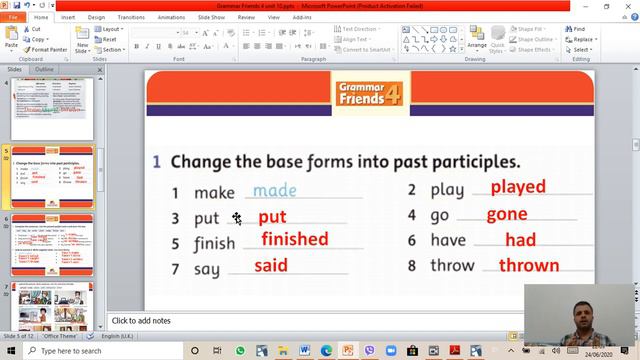Click the Font Color A button
This screenshot has width=640, height=360.
(x=226, y=46)
